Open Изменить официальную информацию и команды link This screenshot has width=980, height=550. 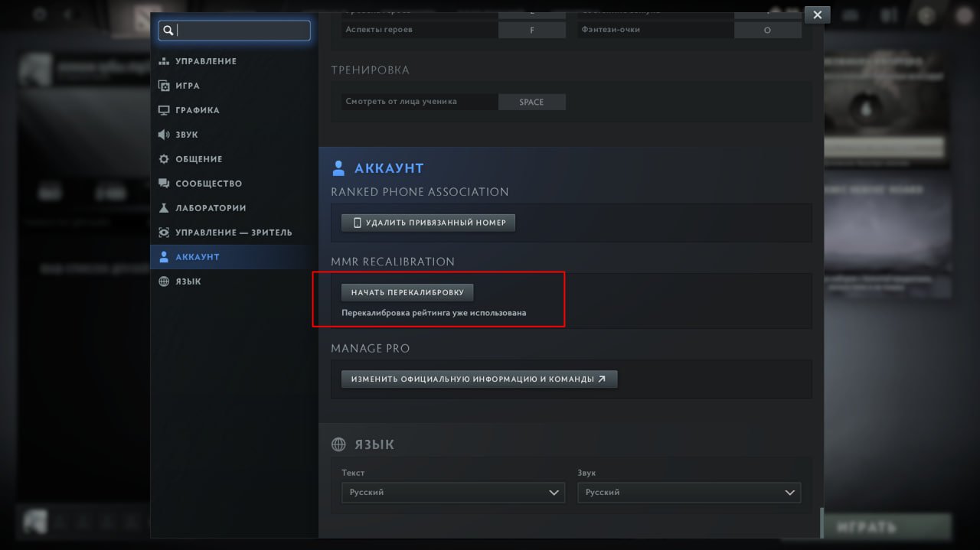(x=479, y=379)
